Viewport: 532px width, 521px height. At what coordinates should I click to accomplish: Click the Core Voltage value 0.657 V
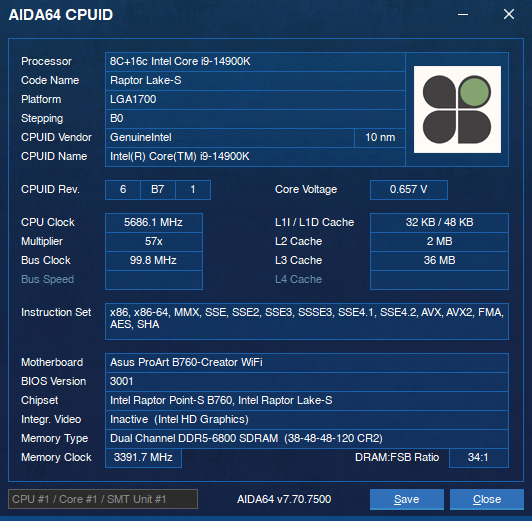(x=409, y=190)
